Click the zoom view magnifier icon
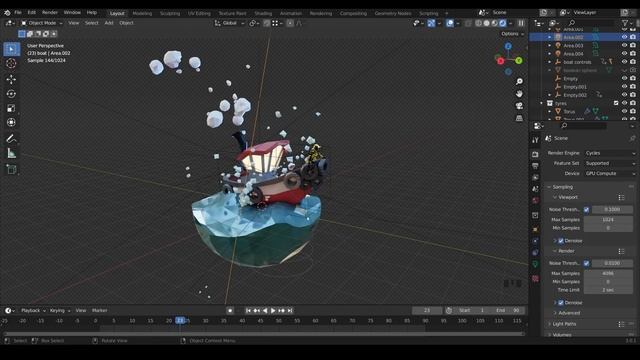This screenshot has width=640, height=360. click(x=519, y=82)
